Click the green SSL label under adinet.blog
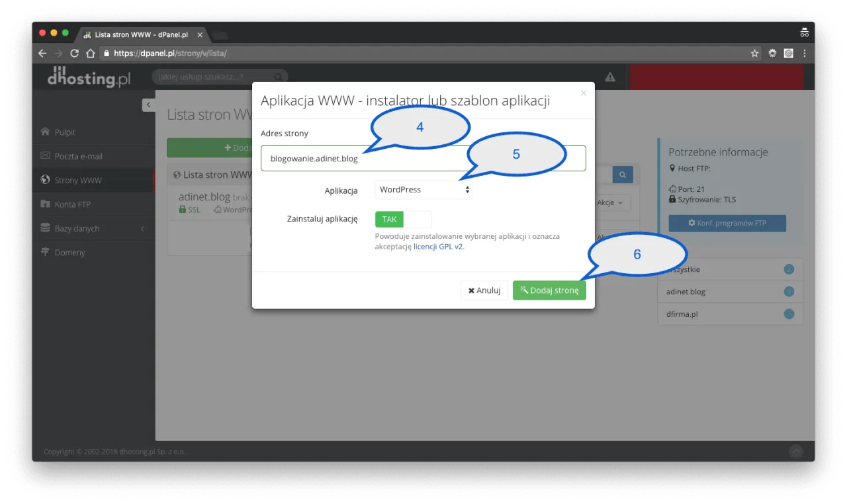The image size is (847, 504). click(189, 210)
